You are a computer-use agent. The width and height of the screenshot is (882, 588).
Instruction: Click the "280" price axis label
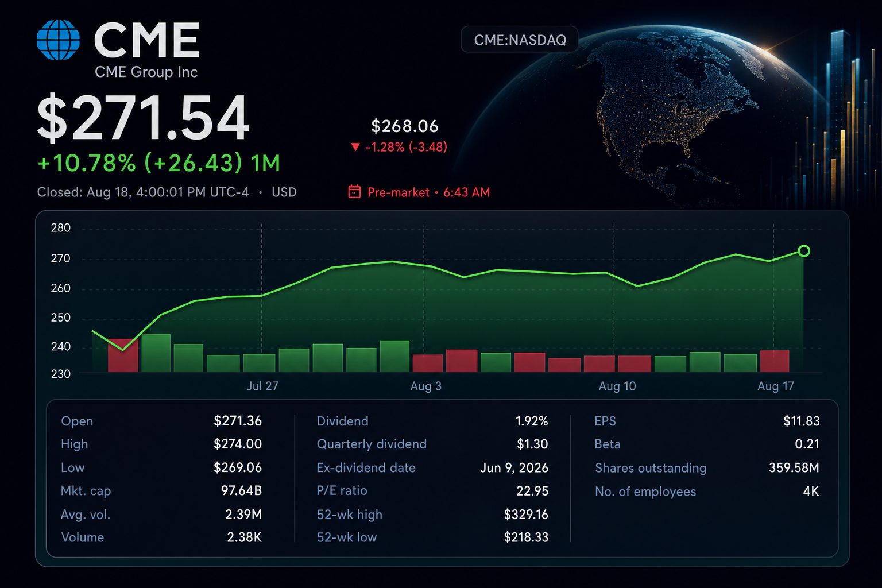[61, 228]
